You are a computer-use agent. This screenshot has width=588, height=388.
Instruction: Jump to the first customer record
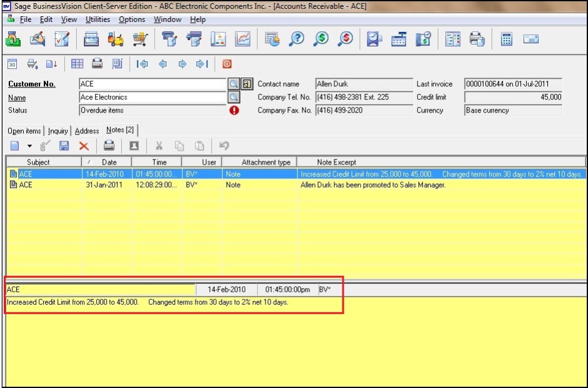click(142, 64)
